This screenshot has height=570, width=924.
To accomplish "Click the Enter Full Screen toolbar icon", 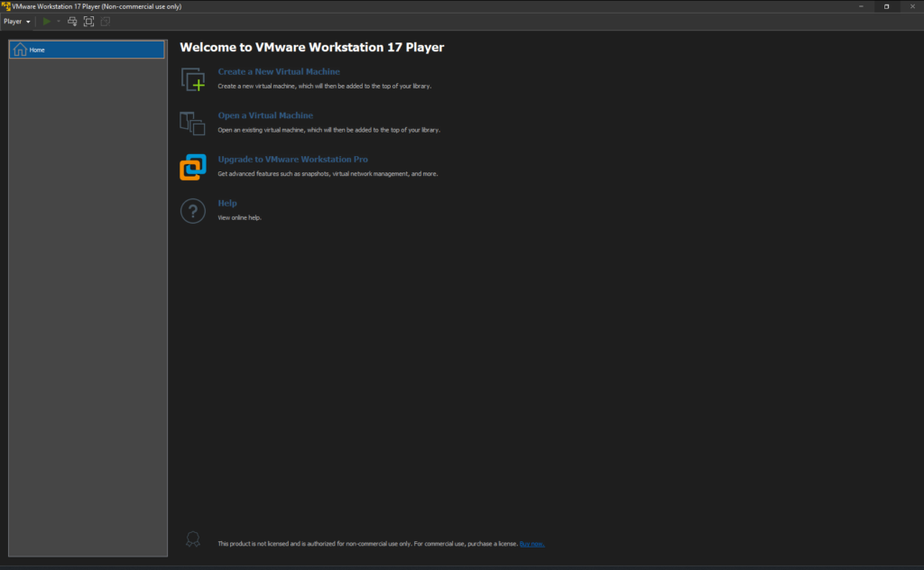I will (88, 21).
